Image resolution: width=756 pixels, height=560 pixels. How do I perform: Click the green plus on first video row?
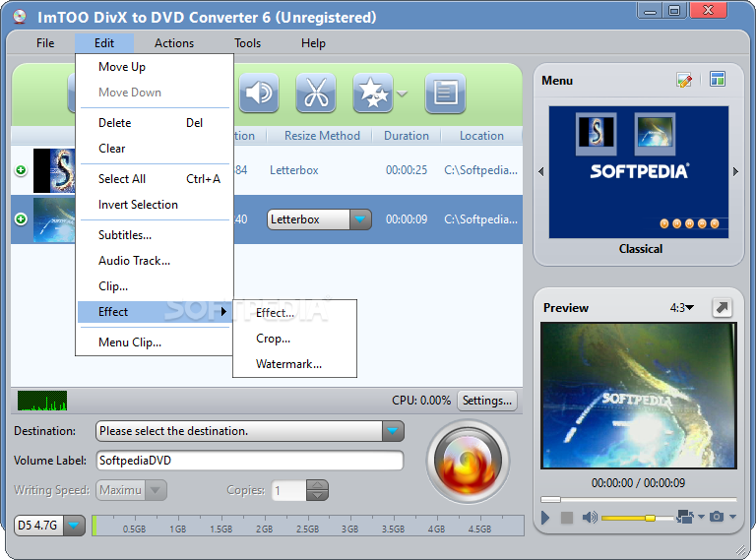click(x=21, y=170)
